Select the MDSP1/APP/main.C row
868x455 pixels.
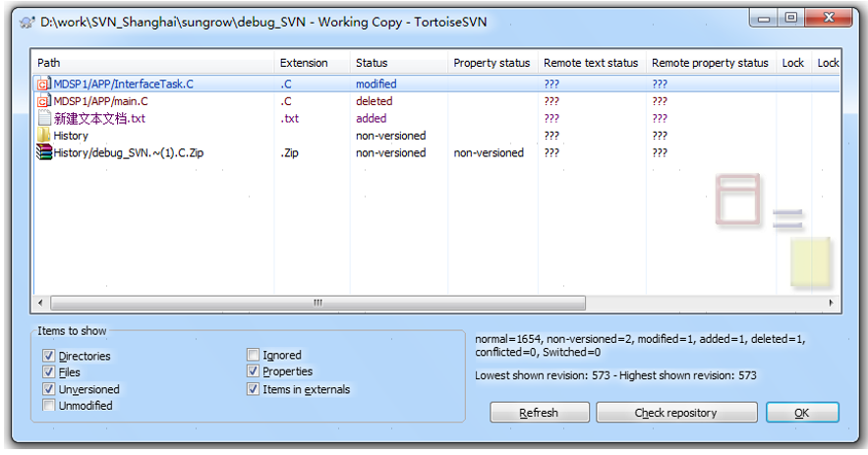(436, 101)
